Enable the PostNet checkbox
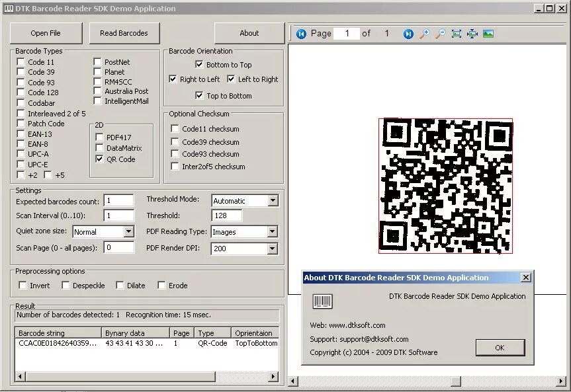This screenshot has width=571, height=392. pyautogui.click(x=97, y=62)
